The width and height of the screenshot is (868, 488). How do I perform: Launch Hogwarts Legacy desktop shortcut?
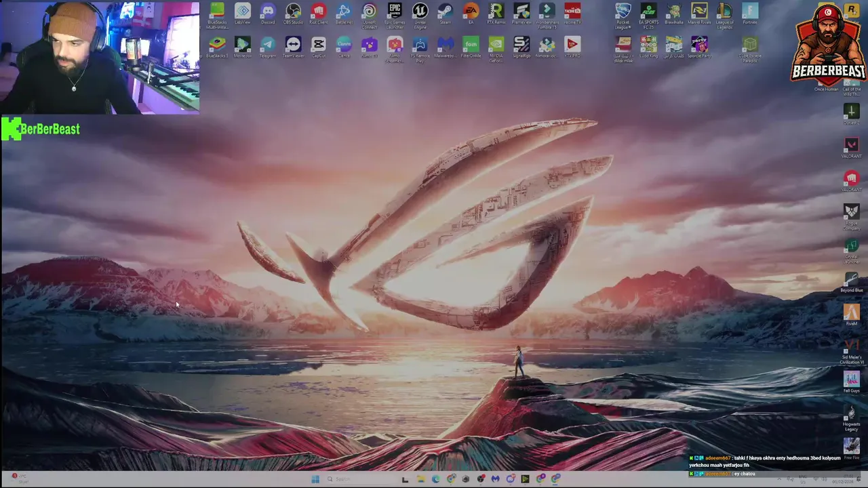click(851, 418)
